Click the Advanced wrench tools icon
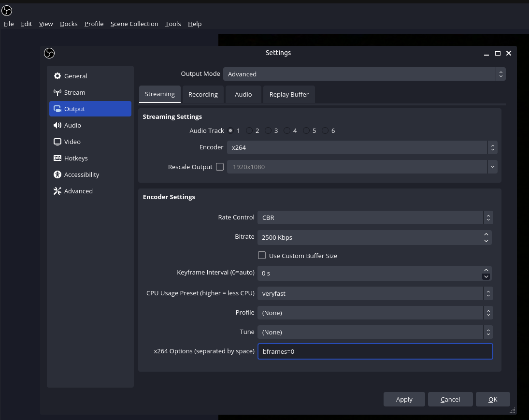Viewport: 529px width, 420px height. 57,191
